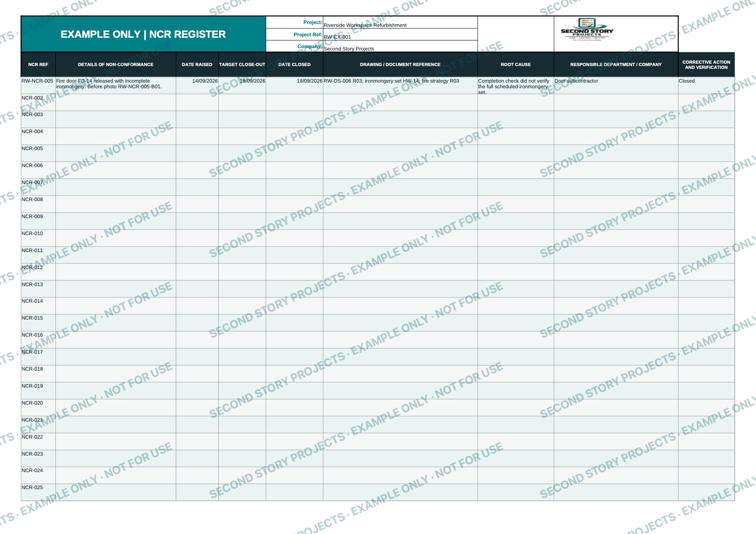Viewport: 756px width, 534px height.
Task: Select the 'NCR-008' row label
Action: (x=32, y=199)
